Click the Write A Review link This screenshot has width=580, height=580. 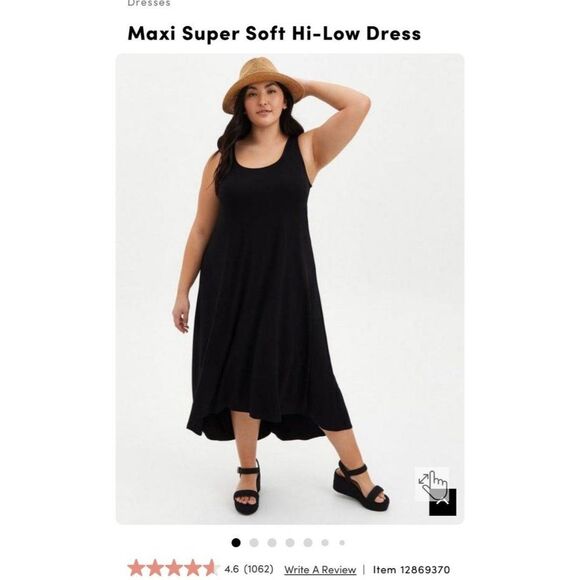(320, 569)
